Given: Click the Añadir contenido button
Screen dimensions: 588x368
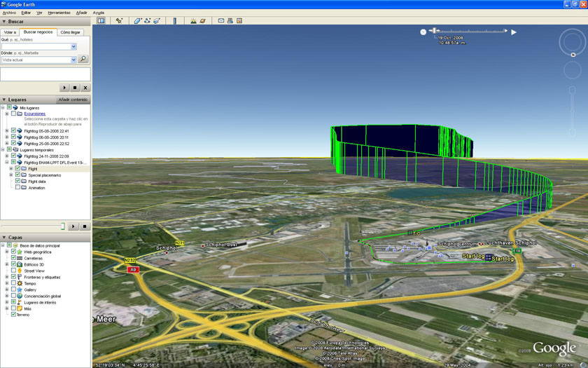Looking at the screenshot, I should click(x=73, y=100).
